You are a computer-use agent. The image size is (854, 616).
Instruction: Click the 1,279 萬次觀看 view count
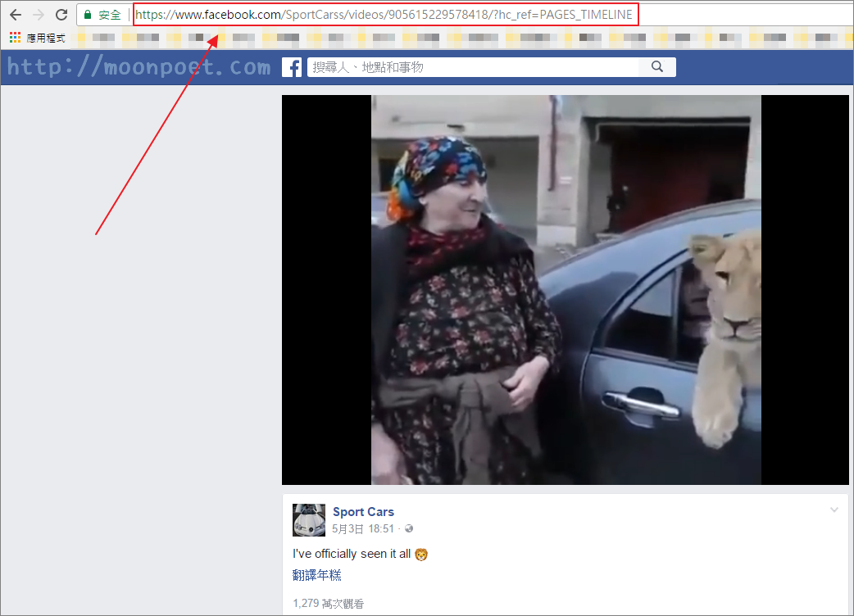329,604
